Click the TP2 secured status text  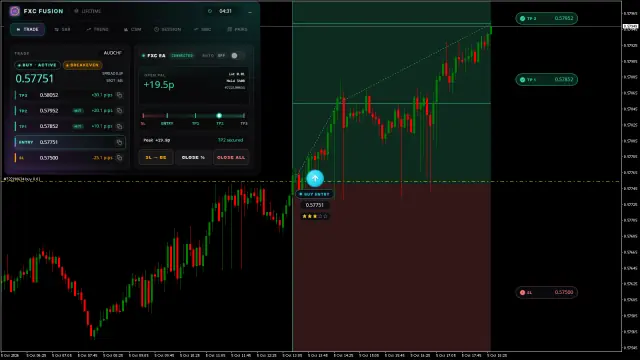tap(230, 140)
